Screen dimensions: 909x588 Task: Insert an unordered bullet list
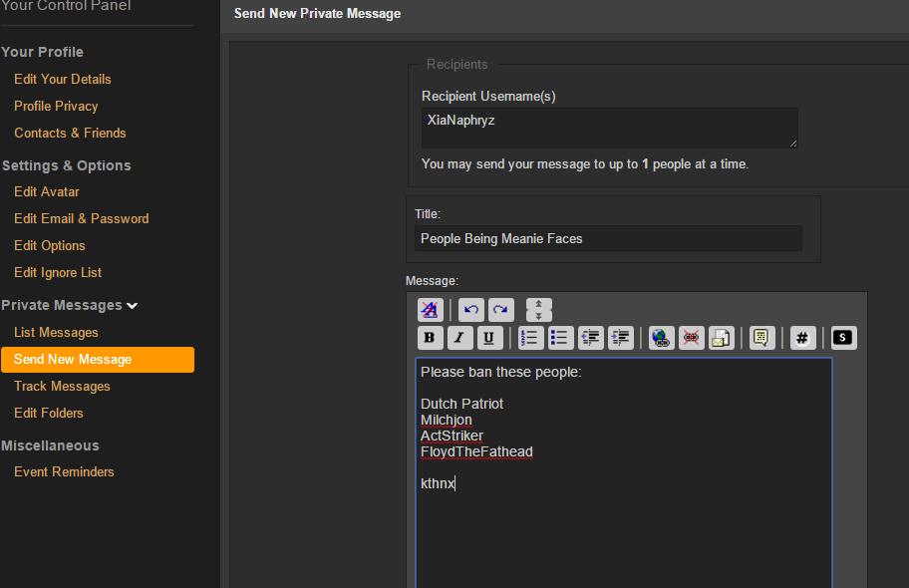click(561, 338)
